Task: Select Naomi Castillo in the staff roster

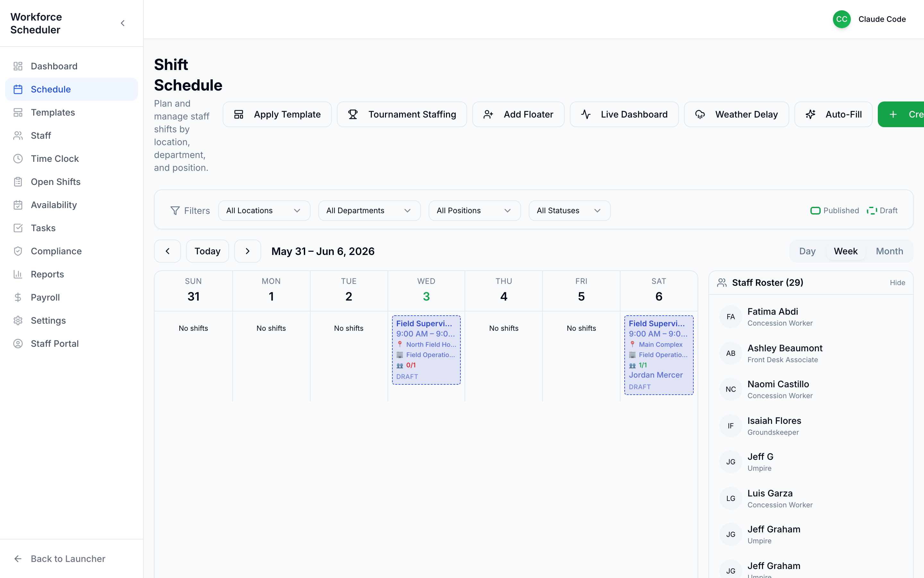Action: [x=811, y=389]
